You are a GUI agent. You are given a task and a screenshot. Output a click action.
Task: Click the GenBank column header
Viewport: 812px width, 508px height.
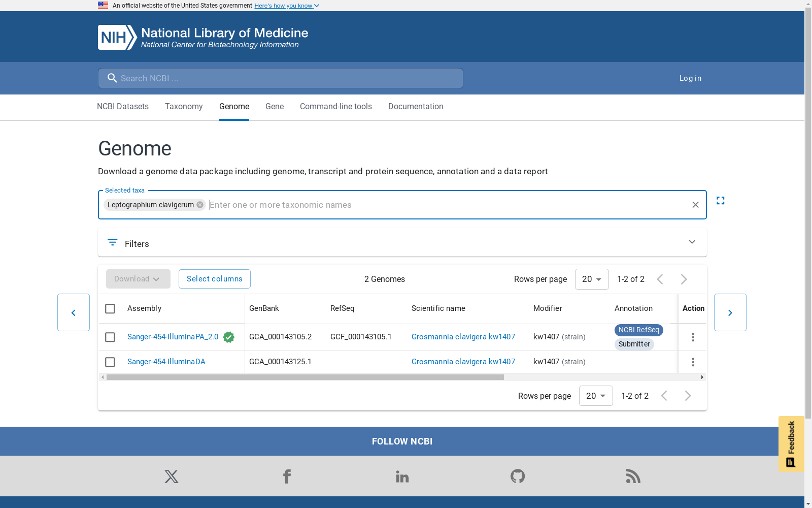pos(264,308)
